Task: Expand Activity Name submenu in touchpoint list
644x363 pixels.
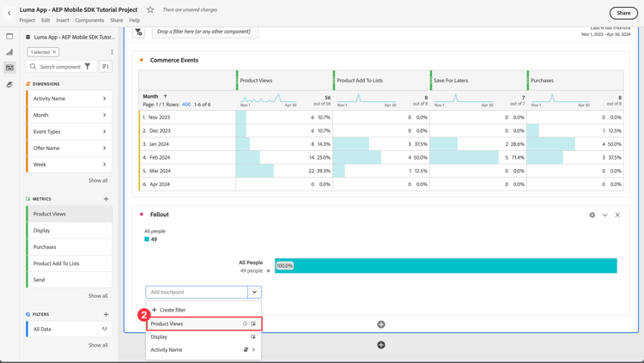Action: pos(253,350)
